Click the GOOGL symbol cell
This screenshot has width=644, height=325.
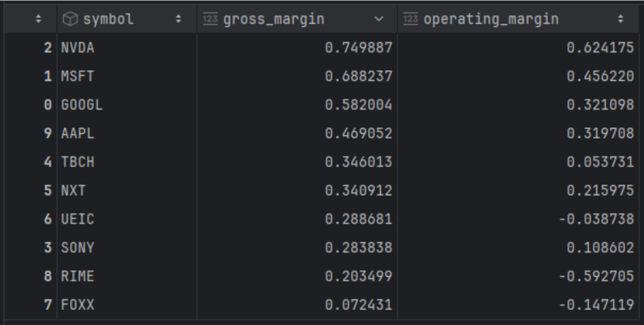(x=82, y=105)
